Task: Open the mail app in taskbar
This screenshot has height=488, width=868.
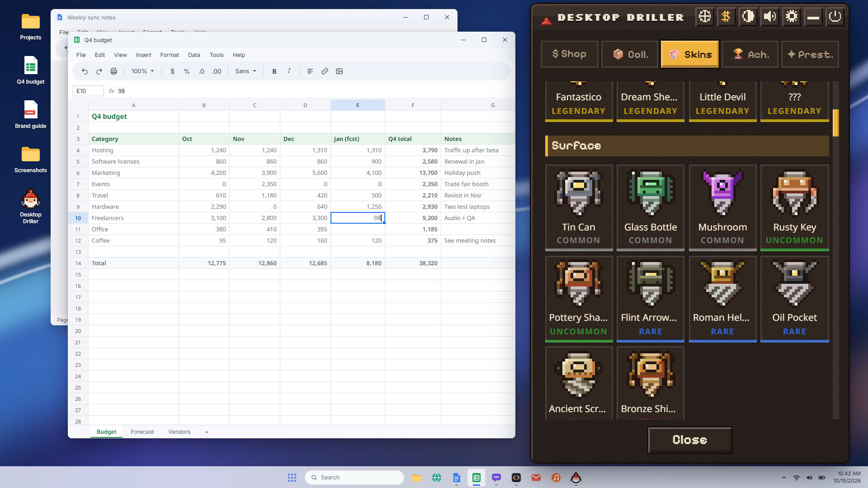Action: click(x=536, y=478)
